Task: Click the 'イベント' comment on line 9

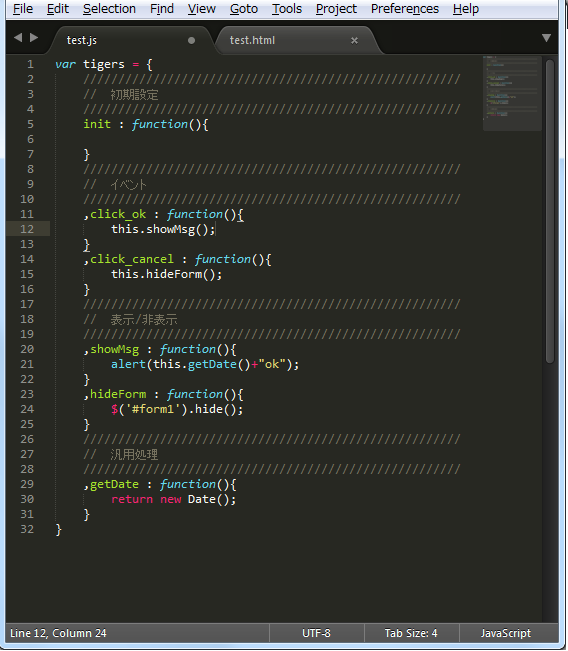Action: 129,185
